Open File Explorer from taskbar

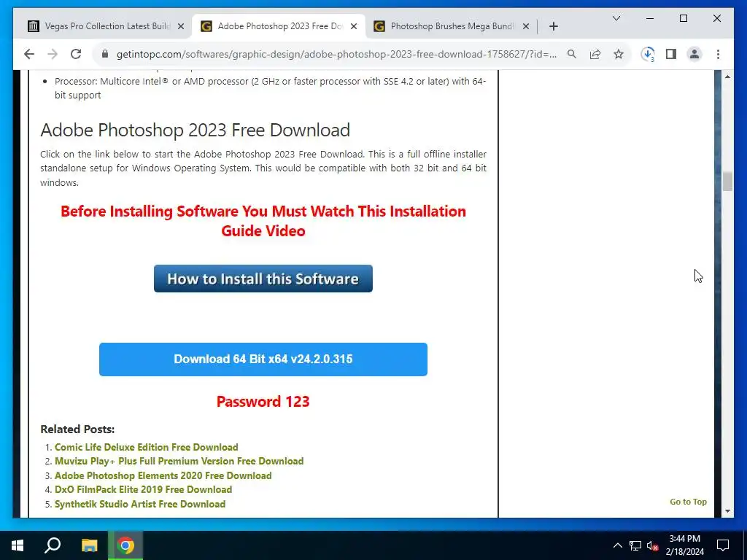pos(89,545)
